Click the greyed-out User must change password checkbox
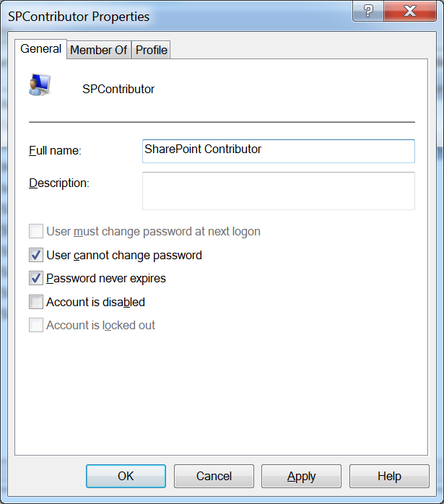Image resolution: width=444 pixels, height=504 pixels. (x=36, y=232)
